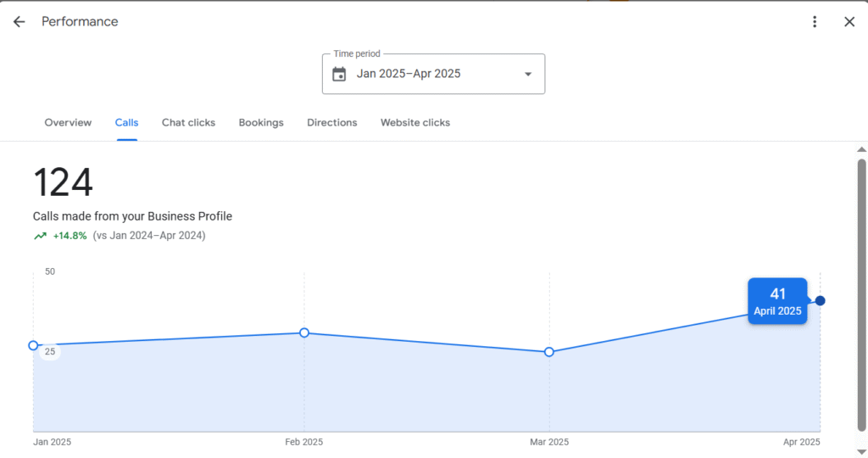Click the scrollbar up arrow
This screenshot has width=868, height=458.
click(861, 149)
